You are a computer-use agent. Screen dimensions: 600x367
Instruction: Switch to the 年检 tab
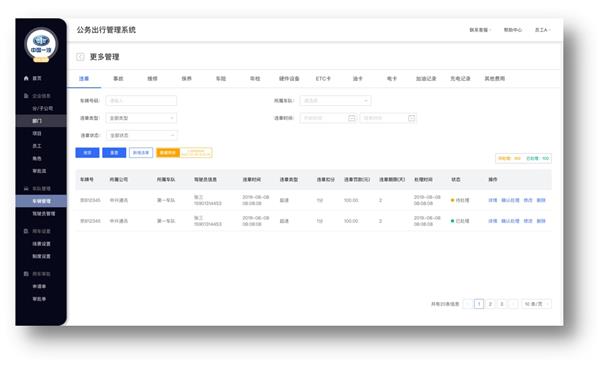pyautogui.click(x=255, y=78)
